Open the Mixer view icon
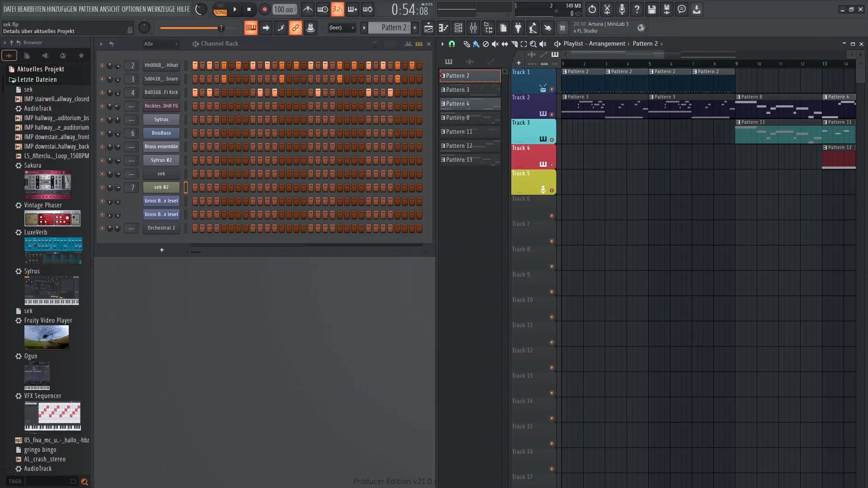Viewport: 868px width, 488px height. (473, 28)
